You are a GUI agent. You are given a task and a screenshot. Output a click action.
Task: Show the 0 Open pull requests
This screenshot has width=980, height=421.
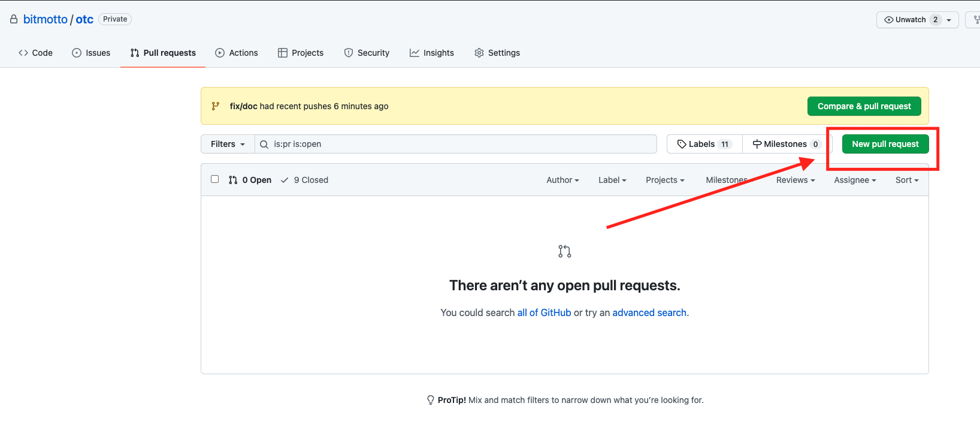tap(250, 180)
